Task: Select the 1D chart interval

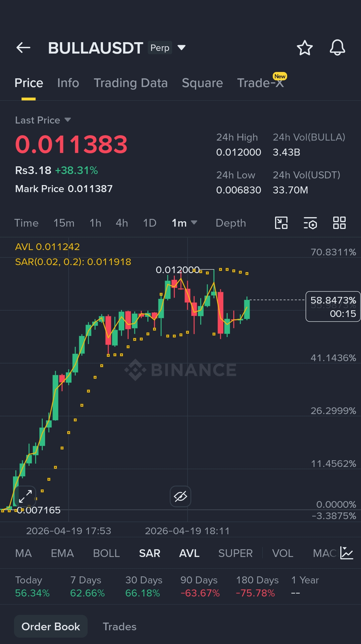Action: [x=149, y=223]
